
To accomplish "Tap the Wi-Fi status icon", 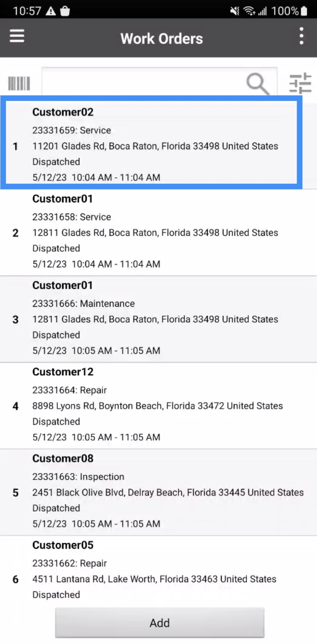I will (249, 11).
